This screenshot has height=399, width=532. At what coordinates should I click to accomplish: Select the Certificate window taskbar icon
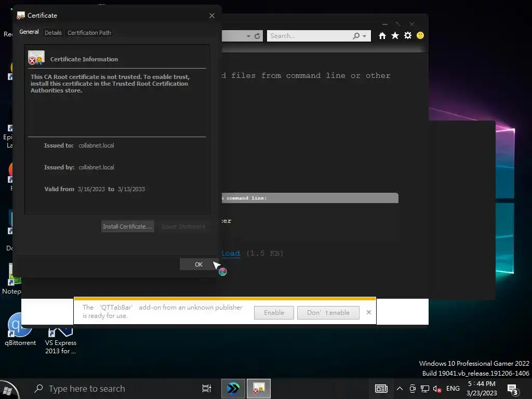click(x=259, y=389)
